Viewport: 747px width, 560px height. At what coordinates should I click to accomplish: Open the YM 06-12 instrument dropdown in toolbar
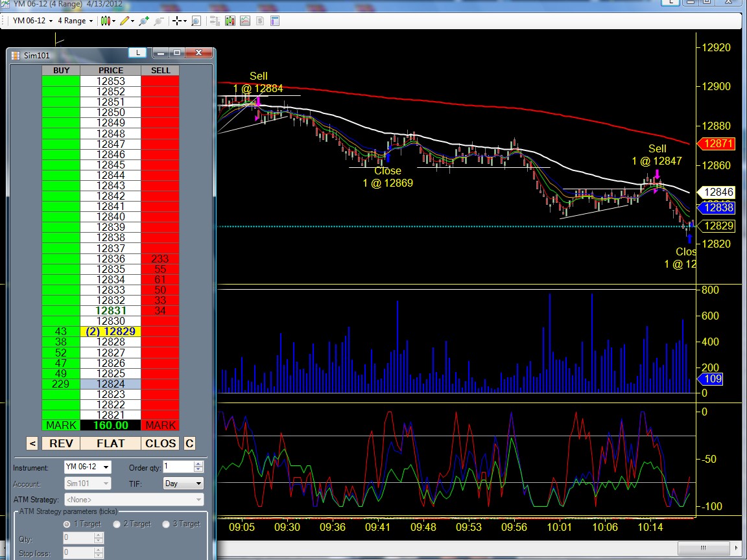pos(32,21)
